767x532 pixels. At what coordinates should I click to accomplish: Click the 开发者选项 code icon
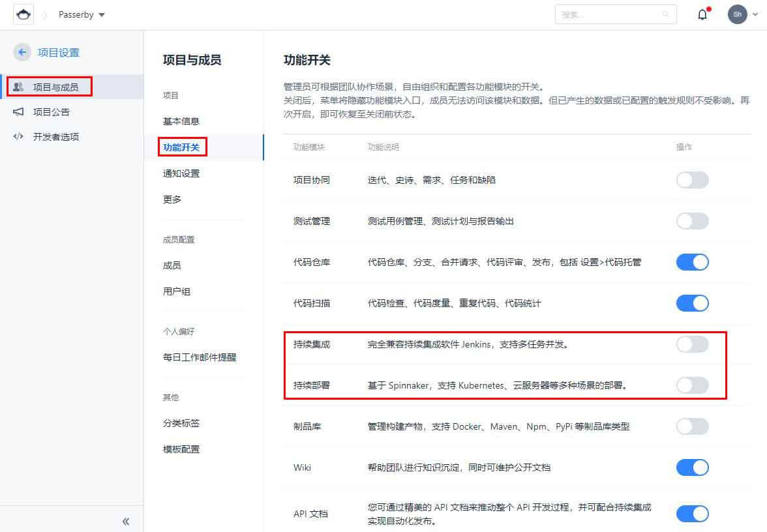[18, 137]
